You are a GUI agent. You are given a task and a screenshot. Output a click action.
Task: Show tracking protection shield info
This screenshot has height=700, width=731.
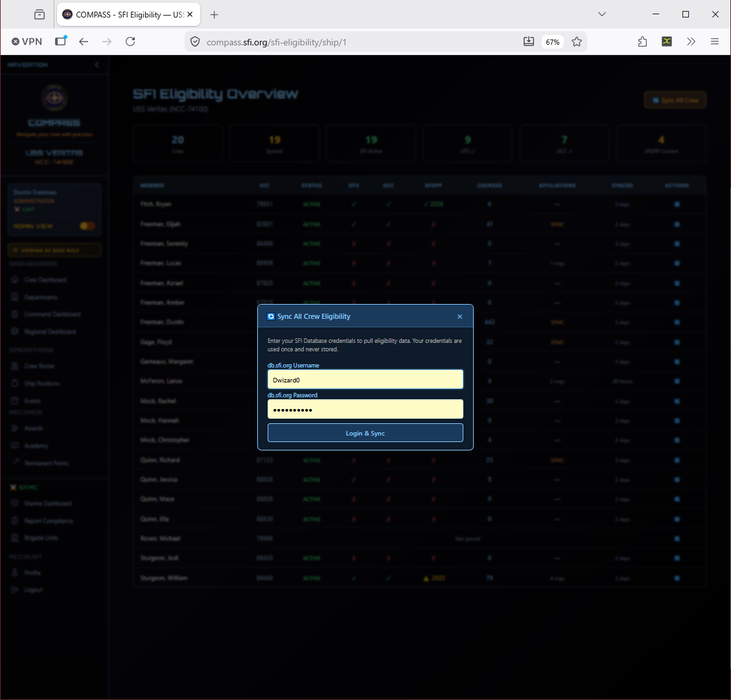point(195,42)
